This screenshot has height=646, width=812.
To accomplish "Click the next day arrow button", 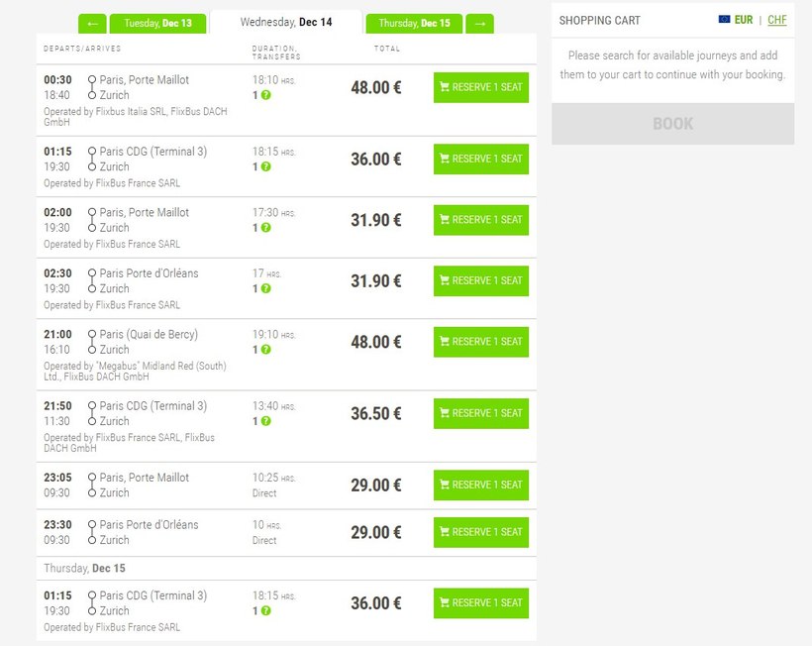I will 479,24.
